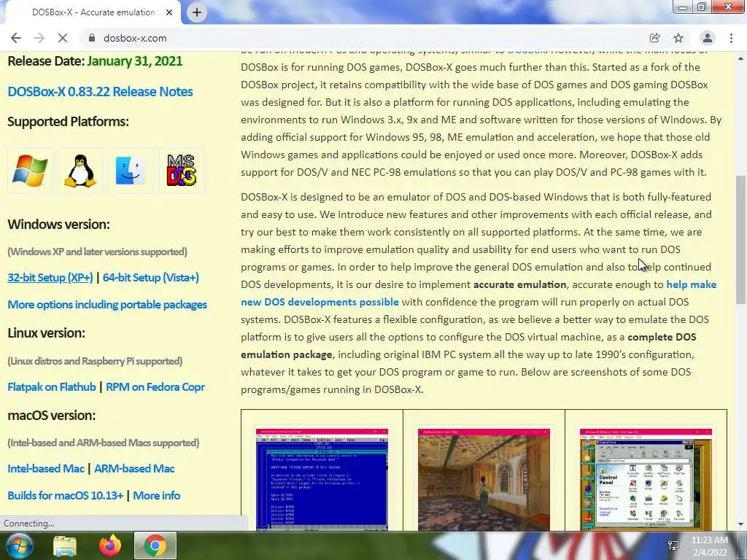
Task: Open DOSBox-X 0.83.22 Release Notes
Action: coord(100,91)
